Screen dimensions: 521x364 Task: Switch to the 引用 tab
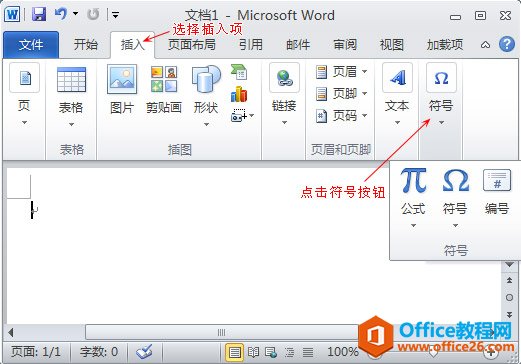(251, 44)
